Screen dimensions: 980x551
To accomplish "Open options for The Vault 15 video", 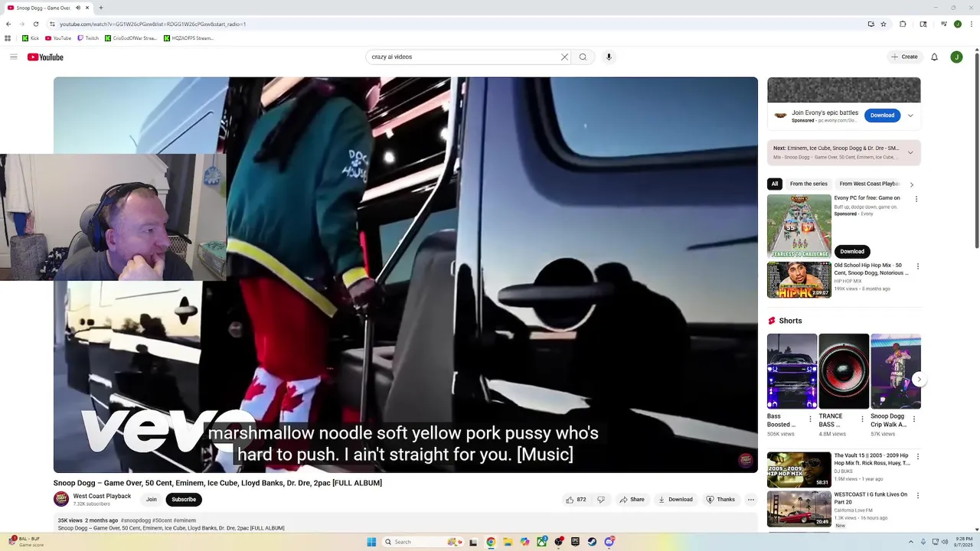I will point(917,457).
